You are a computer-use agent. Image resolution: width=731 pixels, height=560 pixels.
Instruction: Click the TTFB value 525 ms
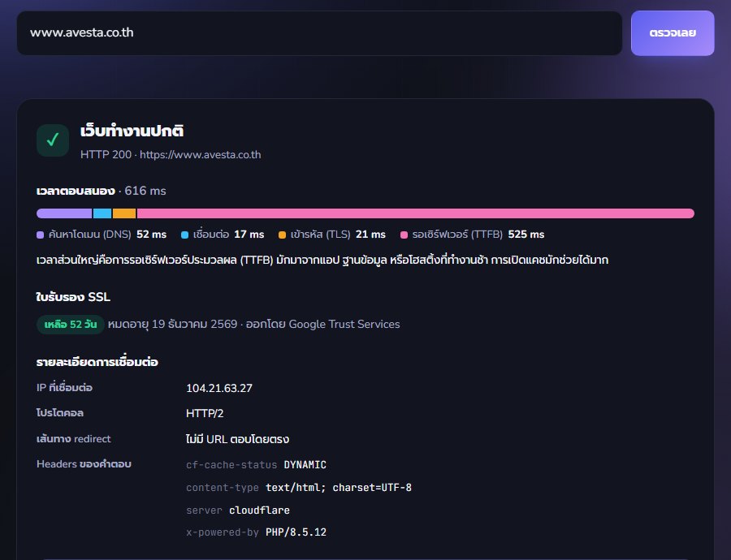(x=526, y=235)
